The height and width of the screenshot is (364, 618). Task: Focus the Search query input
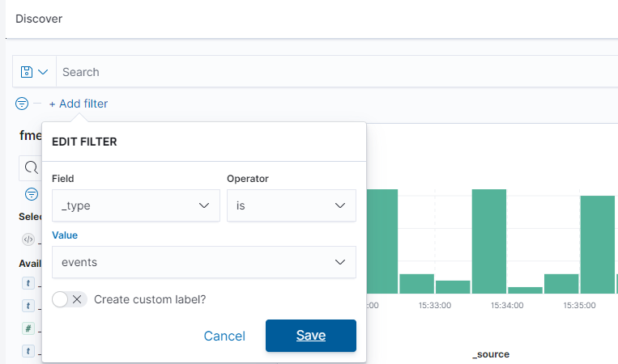[x=324, y=72]
